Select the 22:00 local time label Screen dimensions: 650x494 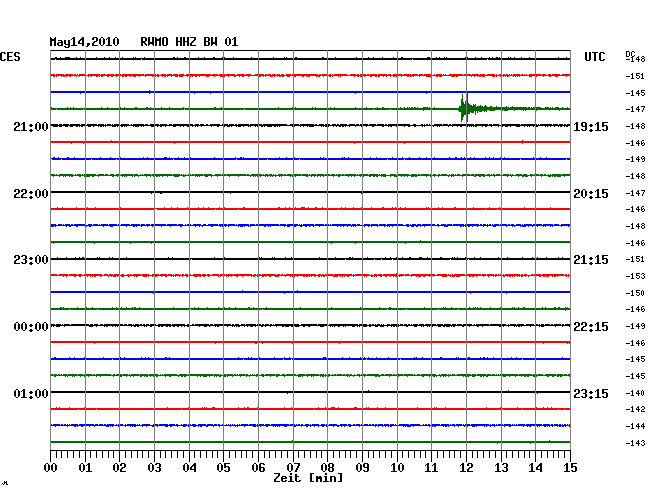click(x=31, y=194)
